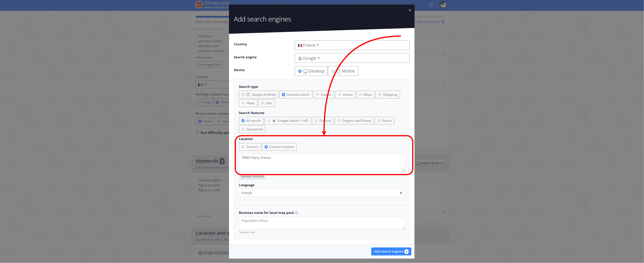Image resolution: width=644 pixels, height=263 pixels.
Task: Open FR country dropdown in background page
Action: pos(212,85)
